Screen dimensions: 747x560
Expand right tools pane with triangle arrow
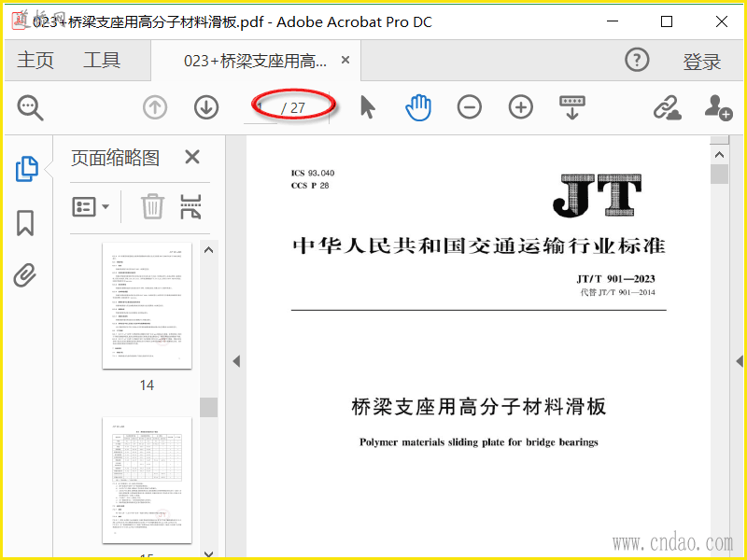(740, 361)
